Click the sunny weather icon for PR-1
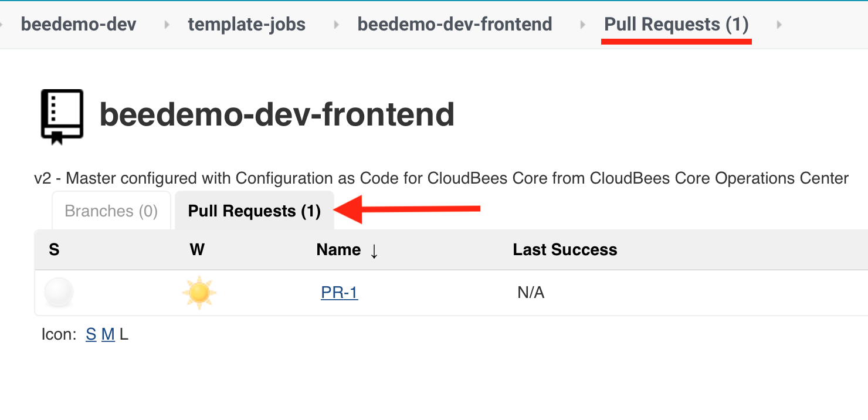 point(199,292)
